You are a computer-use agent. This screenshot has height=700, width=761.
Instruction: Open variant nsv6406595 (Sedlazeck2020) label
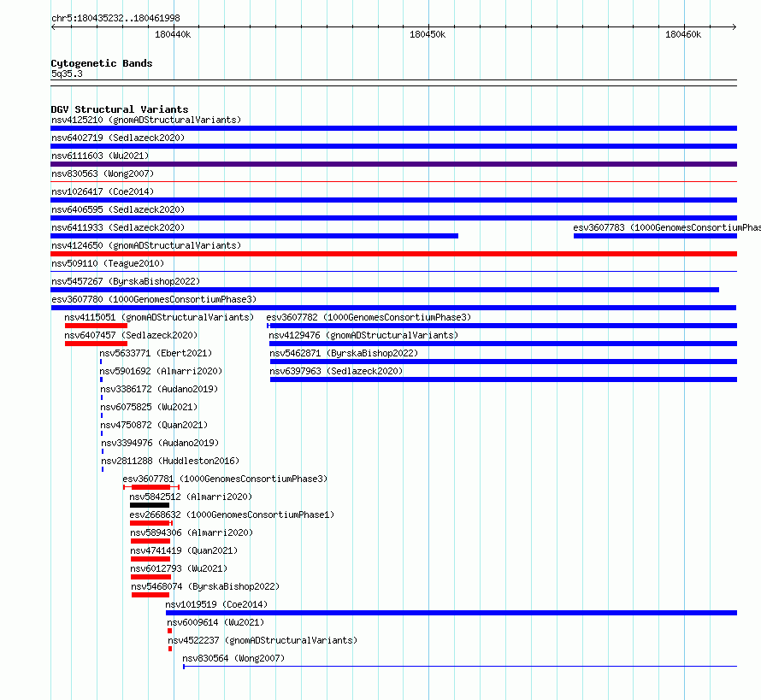pos(118,209)
